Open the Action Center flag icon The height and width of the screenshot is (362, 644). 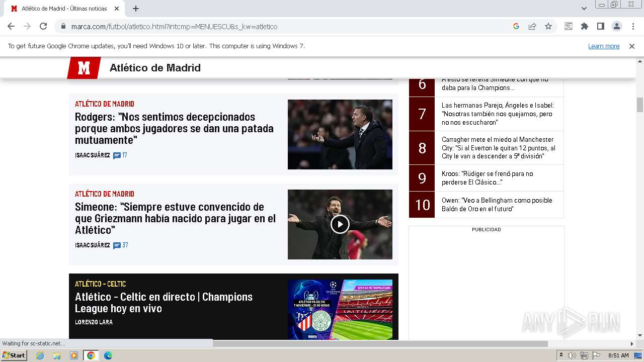596,355
